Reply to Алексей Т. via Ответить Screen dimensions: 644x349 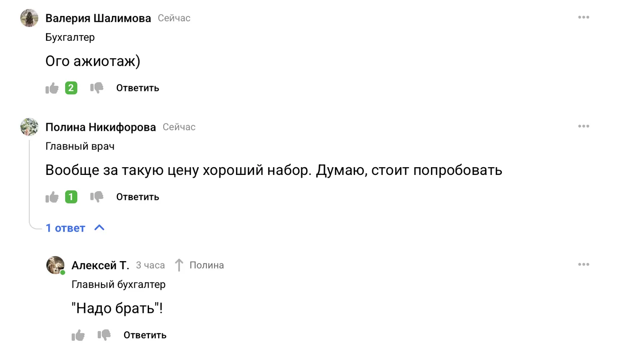tap(145, 335)
